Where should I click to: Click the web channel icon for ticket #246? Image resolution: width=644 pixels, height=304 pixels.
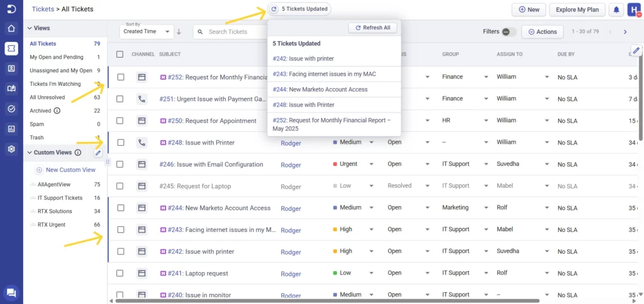[x=142, y=164]
